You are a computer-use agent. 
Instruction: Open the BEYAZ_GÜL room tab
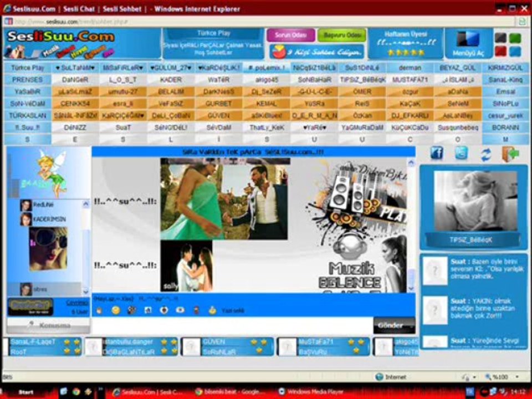point(458,68)
